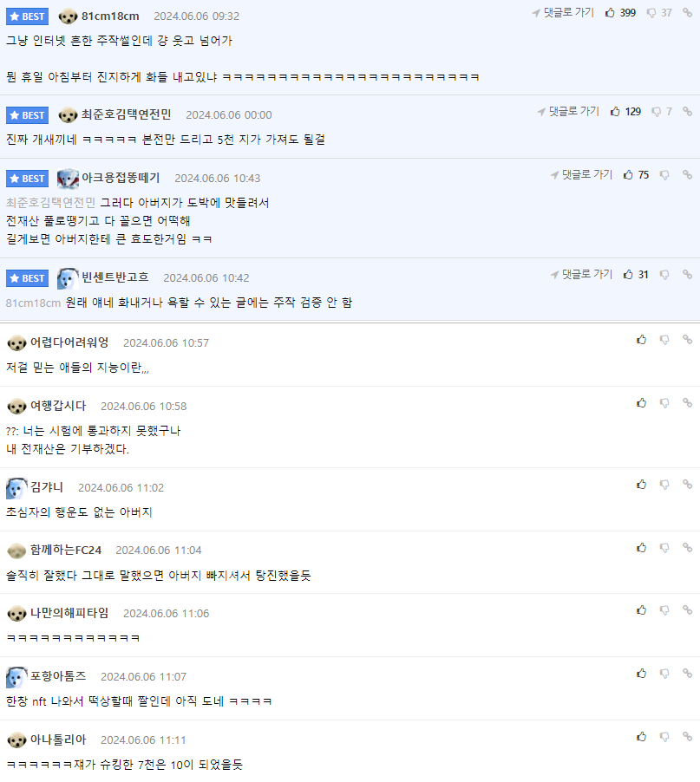Select 김갸니's avatar image
Screen dimensions: 700x782
point(16,488)
